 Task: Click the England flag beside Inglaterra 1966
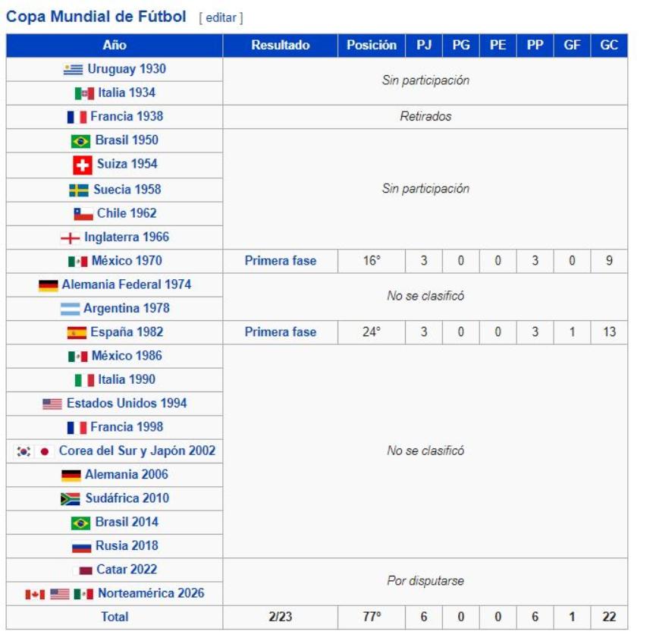[70, 237]
